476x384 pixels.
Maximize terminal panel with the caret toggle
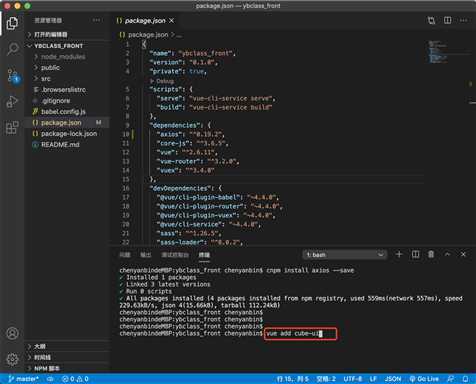[447, 254]
